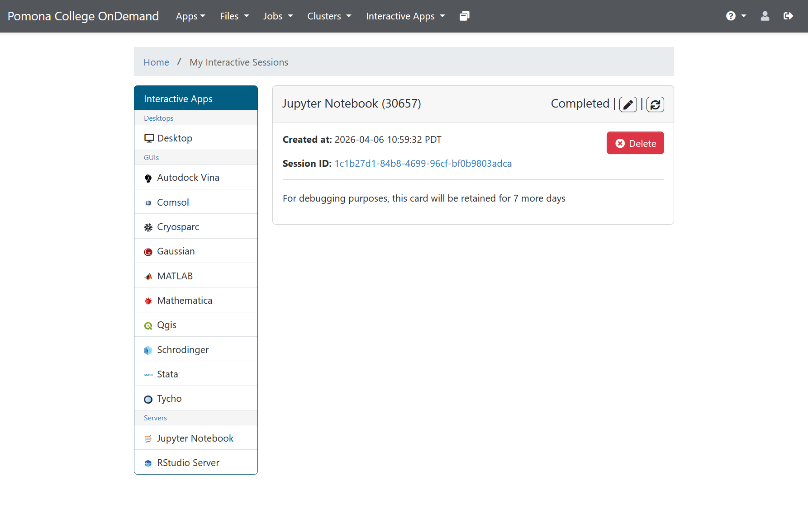
Task: Click the relaunch refresh icon on session card
Action: (x=655, y=104)
